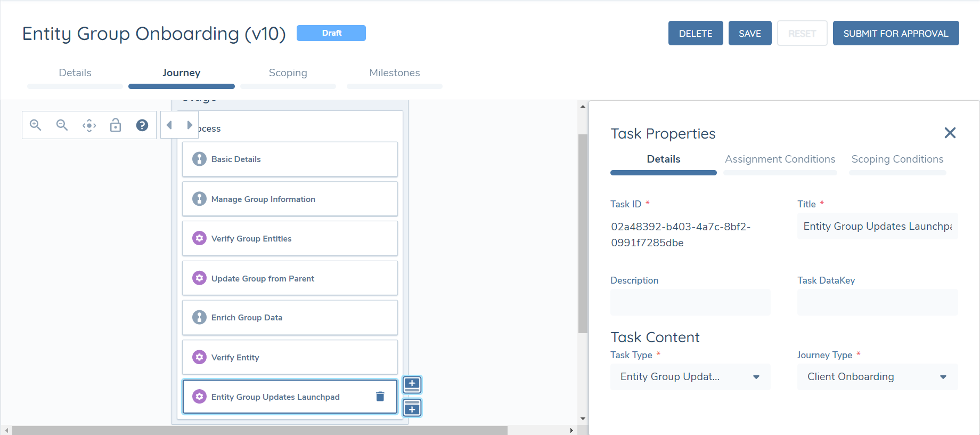Click the Title input field
The height and width of the screenshot is (435, 980).
point(877,226)
